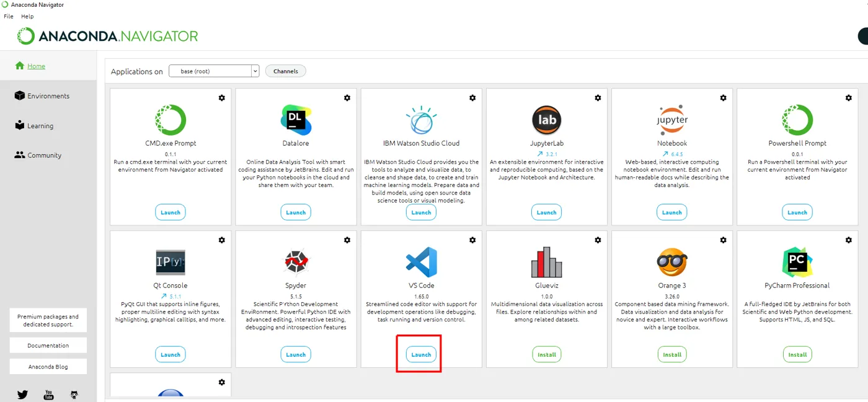Click the Powershell Prompt app icon

(x=797, y=120)
